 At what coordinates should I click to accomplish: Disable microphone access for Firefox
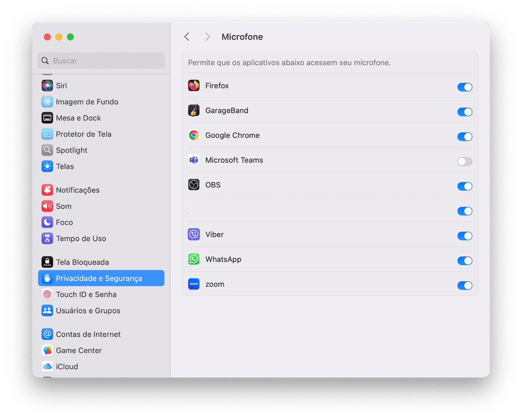[464, 87]
